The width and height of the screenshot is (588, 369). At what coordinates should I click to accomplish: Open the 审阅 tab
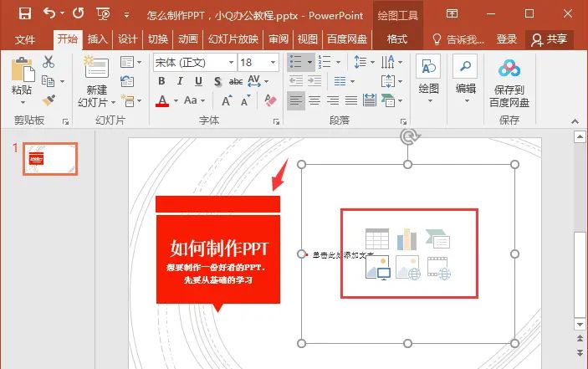(279, 38)
